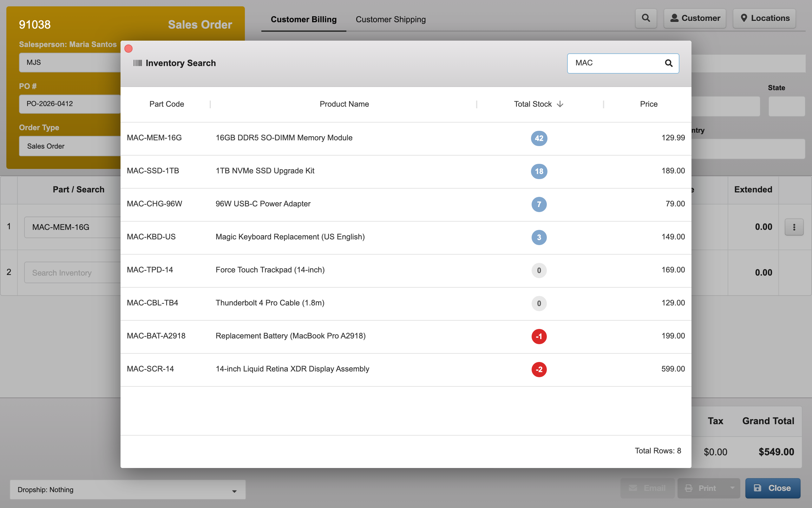The image size is (812, 508).
Task: Click the 599.00 price cell
Action: 673,369
